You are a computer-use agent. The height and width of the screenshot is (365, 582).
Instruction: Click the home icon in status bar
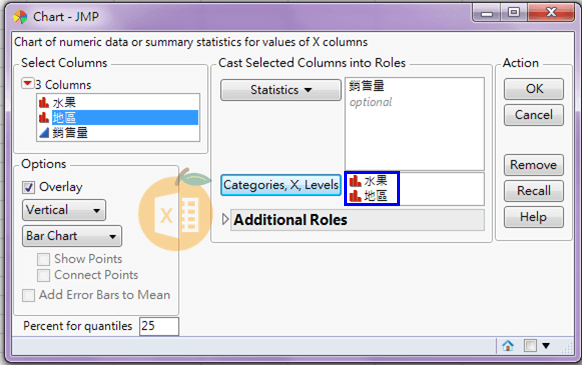tap(508, 346)
